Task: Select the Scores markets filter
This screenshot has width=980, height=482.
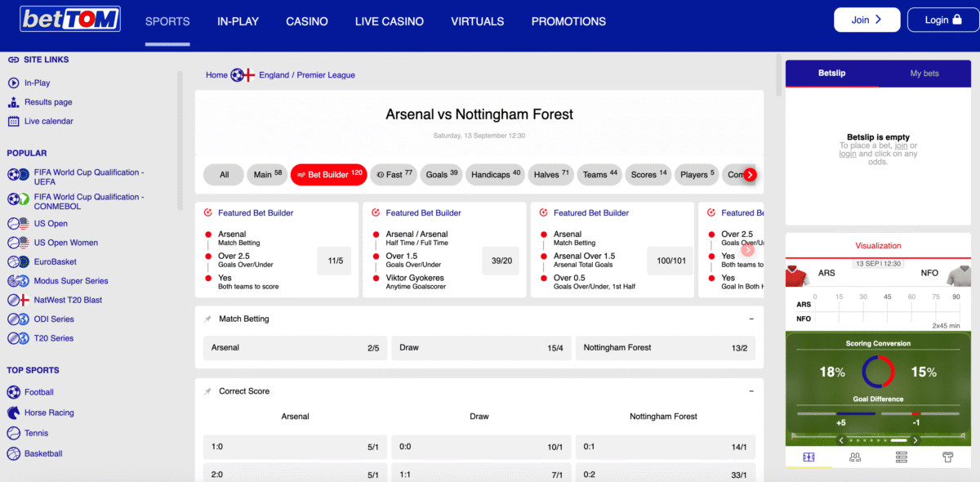Action: click(x=648, y=175)
